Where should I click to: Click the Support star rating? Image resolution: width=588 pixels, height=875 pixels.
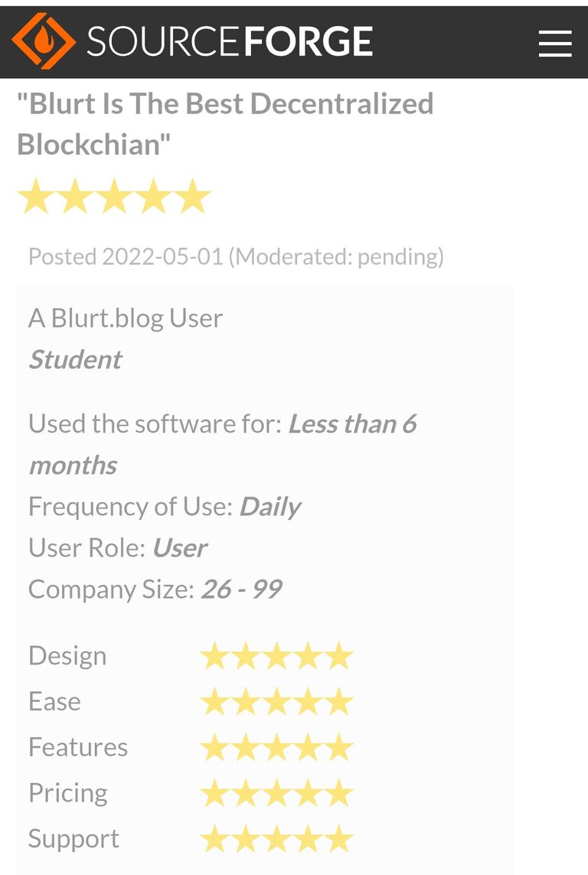[x=276, y=839]
